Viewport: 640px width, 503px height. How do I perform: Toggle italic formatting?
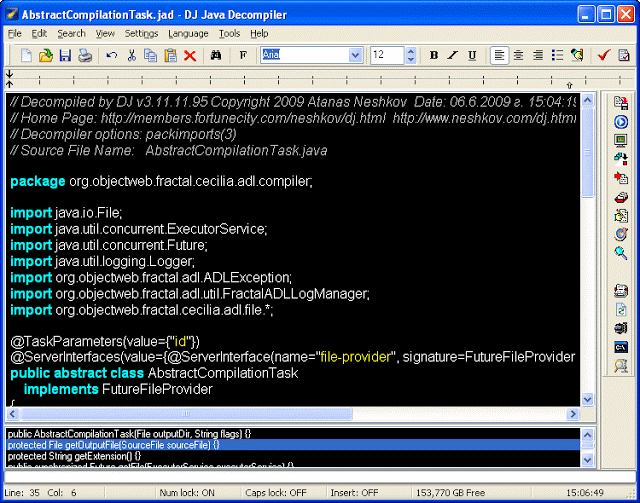[x=453, y=55]
